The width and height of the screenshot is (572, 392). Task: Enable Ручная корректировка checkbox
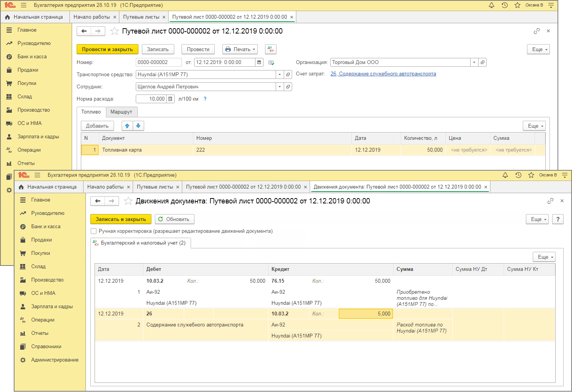coord(94,231)
